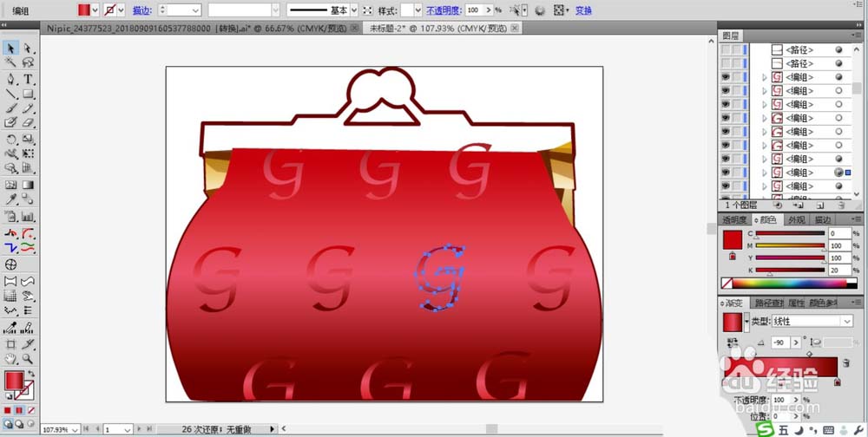Select the Pen tool
The image size is (868, 437).
tap(10, 79)
